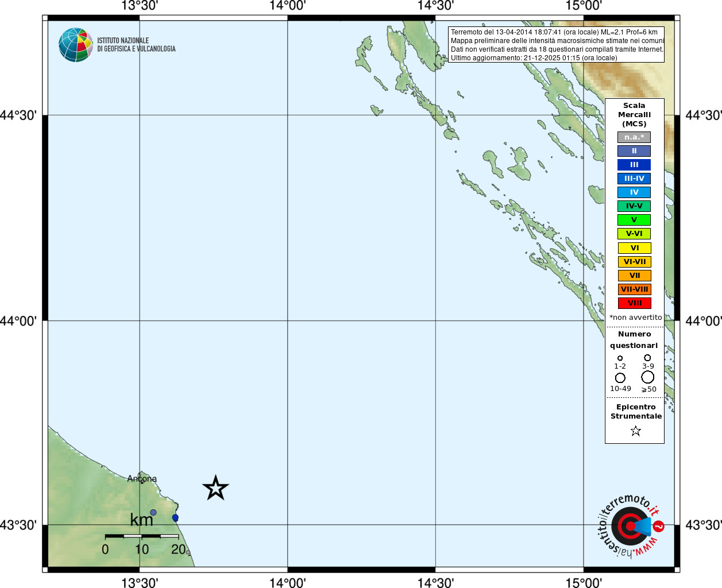Click the VIII red legend swatch
Viewport: 722px width, 588px height.
(x=635, y=303)
